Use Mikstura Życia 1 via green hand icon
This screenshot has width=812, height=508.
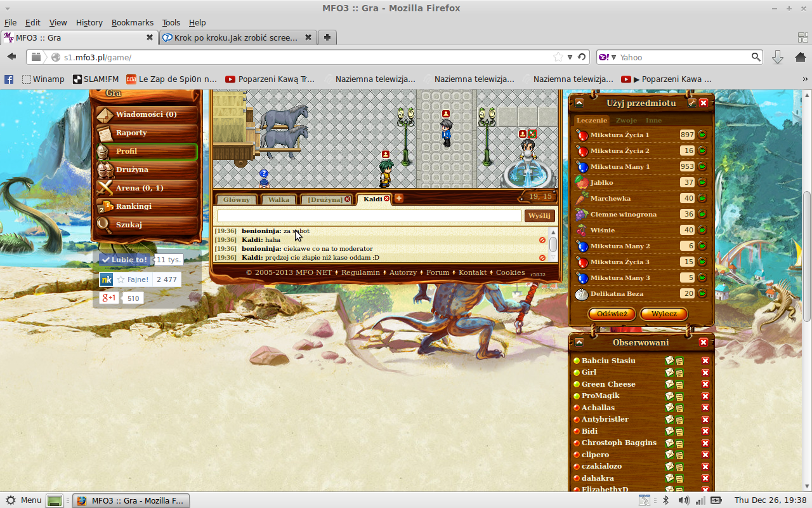point(702,135)
